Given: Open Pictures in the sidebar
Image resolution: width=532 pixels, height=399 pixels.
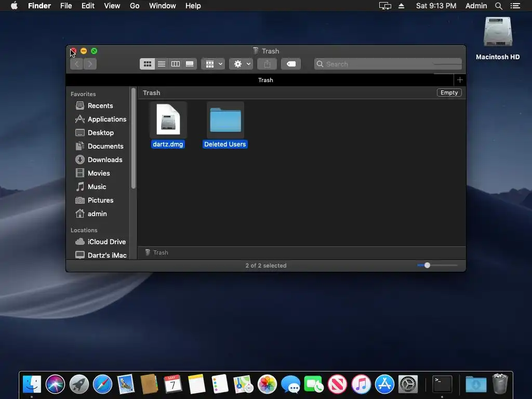Looking at the screenshot, I should pyautogui.click(x=95, y=201).
